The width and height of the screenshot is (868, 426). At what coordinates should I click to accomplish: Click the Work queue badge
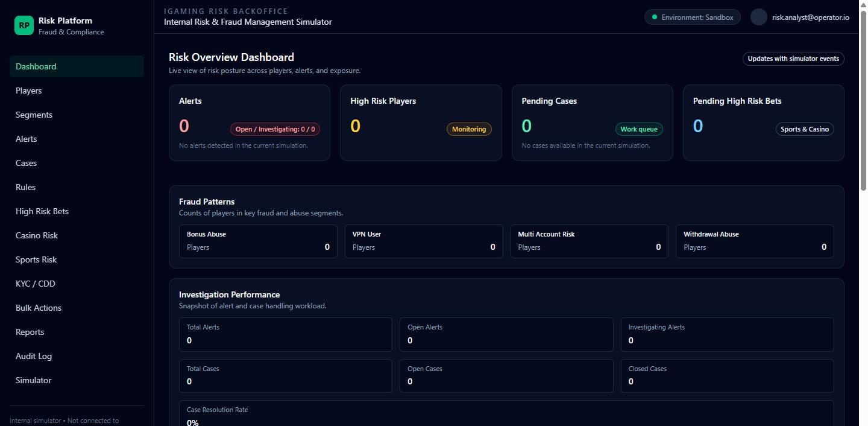[x=639, y=129]
